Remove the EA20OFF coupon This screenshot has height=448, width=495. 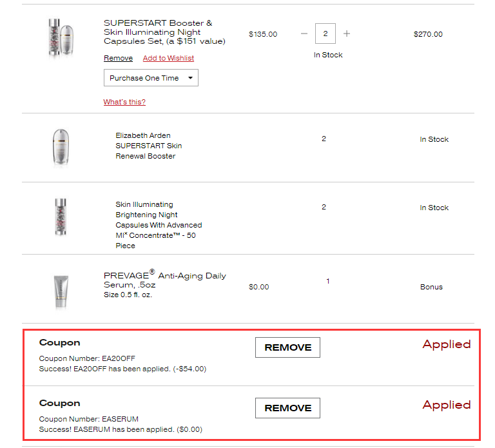coord(287,347)
